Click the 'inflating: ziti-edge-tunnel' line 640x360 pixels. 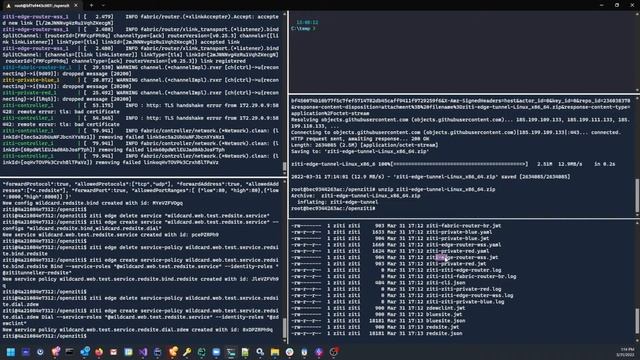point(337,202)
